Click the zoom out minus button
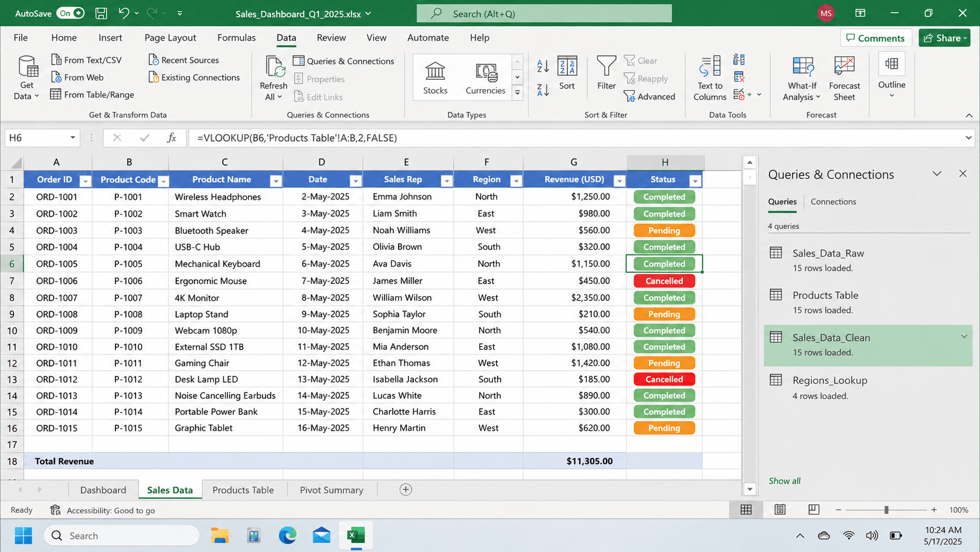980x552 pixels. (x=838, y=510)
